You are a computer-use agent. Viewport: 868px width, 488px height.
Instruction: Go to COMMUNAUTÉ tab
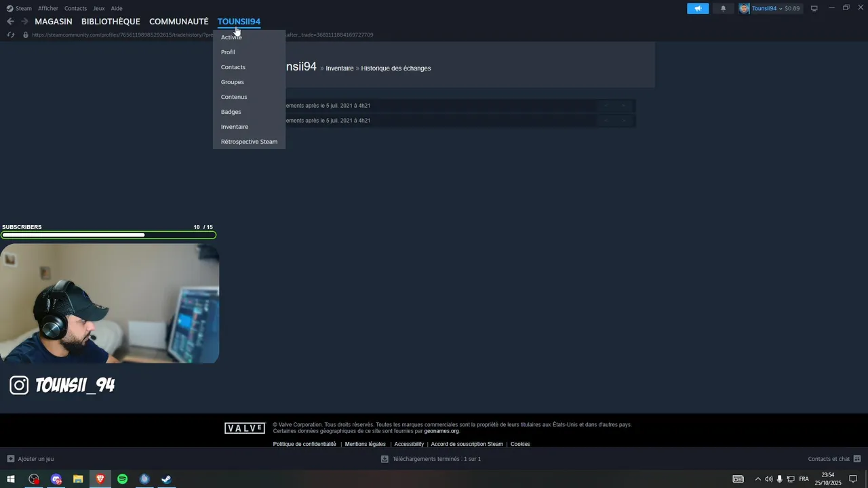coord(179,22)
